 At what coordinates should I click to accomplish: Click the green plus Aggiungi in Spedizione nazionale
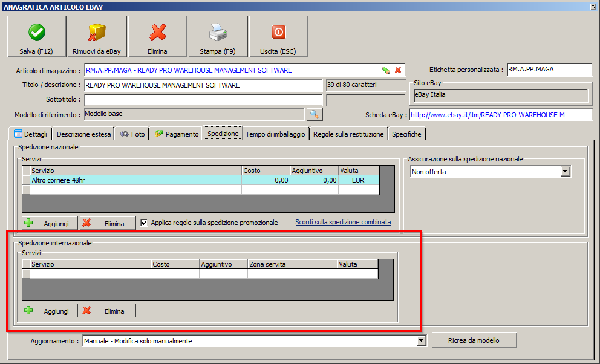tap(50, 223)
